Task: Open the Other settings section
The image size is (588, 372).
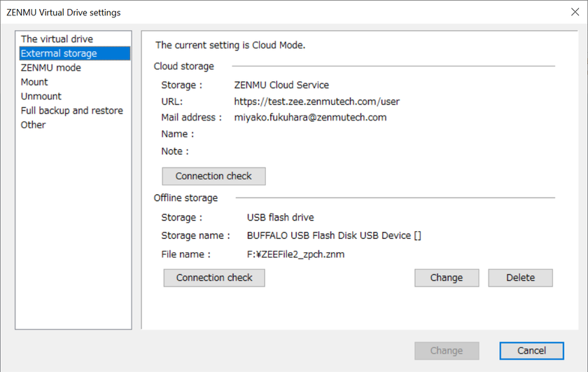Action: coord(33,125)
